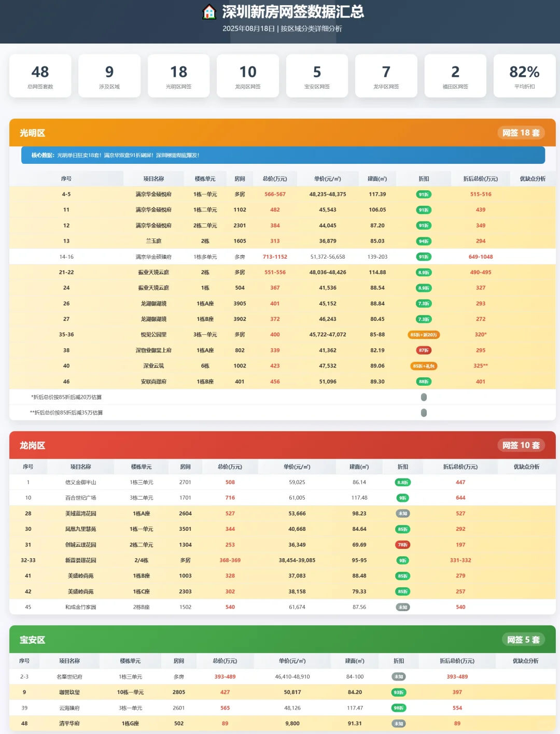
Task: Select discounted total 649-1048
Action: tap(481, 257)
